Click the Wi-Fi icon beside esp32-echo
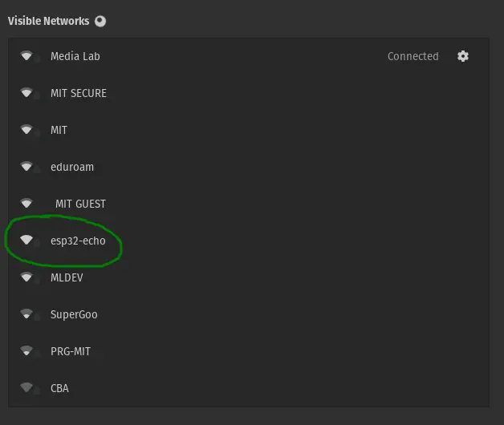 tap(26, 241)
